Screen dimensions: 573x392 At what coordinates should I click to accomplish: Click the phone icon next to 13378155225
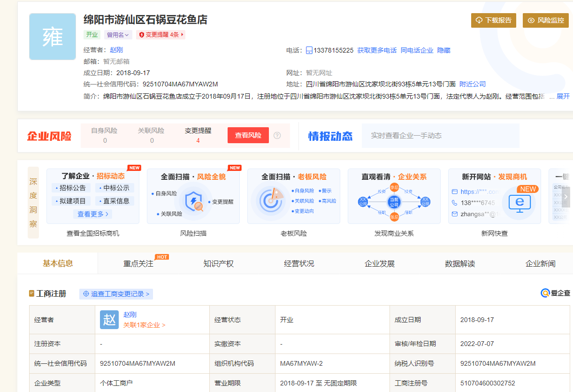309,50
